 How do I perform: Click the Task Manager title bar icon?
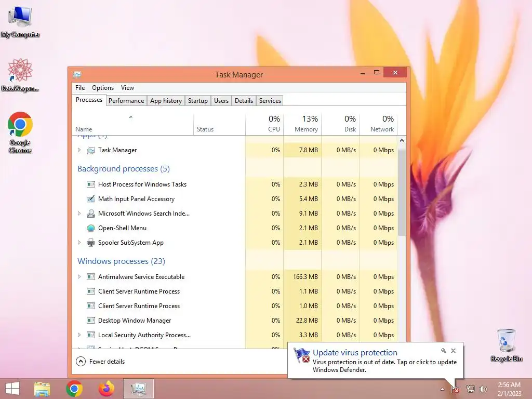coord(77,74)
